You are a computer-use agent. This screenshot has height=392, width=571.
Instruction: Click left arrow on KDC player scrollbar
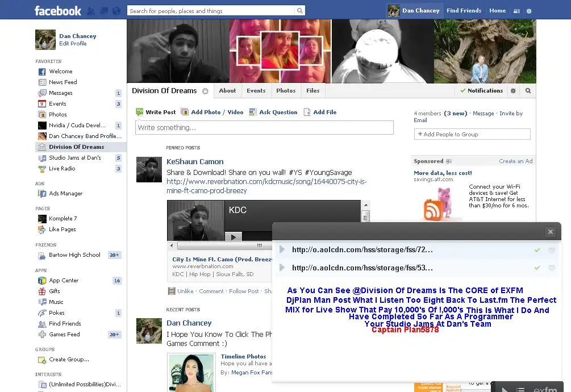pyautogui.click(x=172, y=245)
